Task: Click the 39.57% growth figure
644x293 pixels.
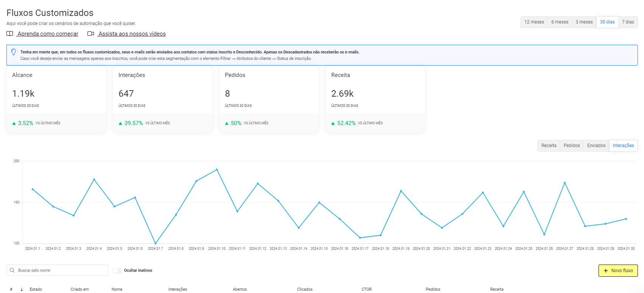Action: coord(134,123)
